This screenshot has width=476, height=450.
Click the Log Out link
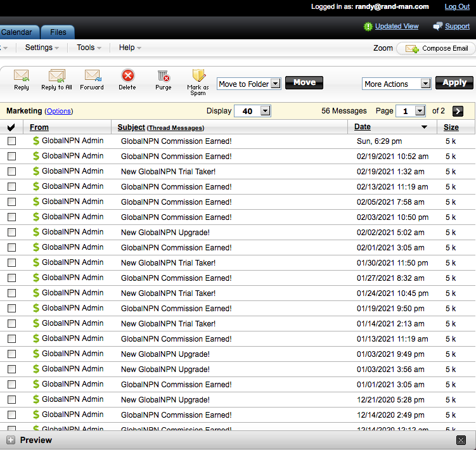(457, 7)
